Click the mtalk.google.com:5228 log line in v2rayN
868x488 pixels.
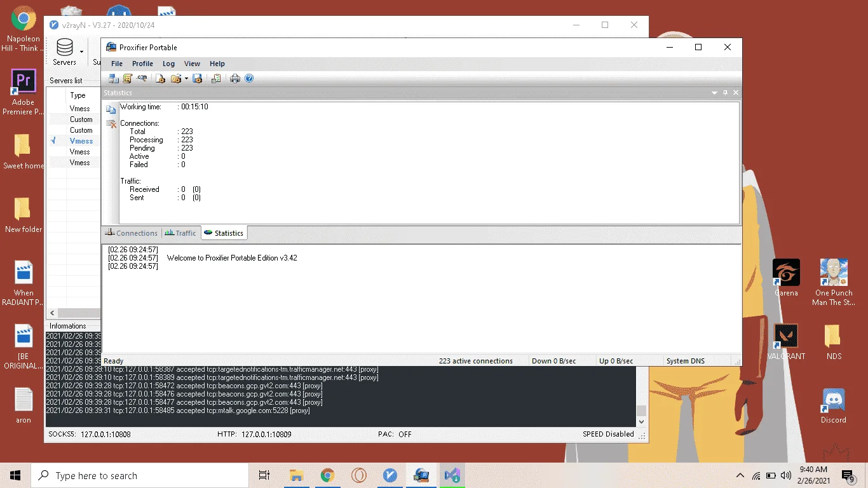click(178, 410)
